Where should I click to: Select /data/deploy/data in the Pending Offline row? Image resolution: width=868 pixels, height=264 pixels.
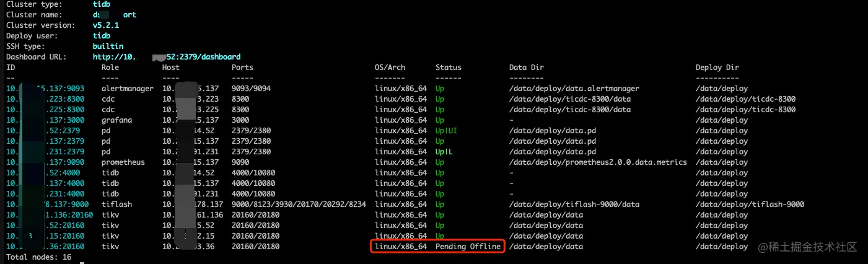[546, 247]
